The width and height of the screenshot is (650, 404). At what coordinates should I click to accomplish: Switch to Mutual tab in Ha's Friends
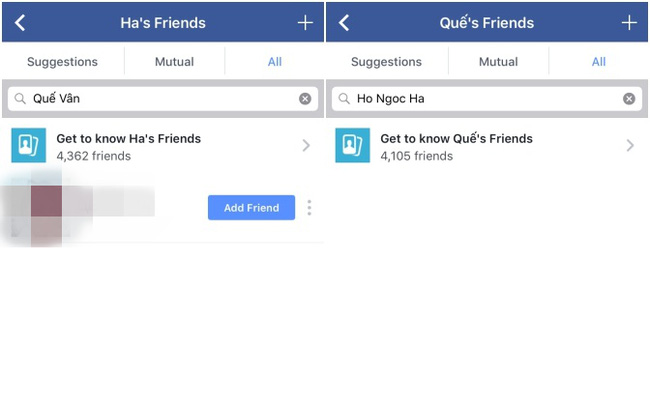point(175,62)
